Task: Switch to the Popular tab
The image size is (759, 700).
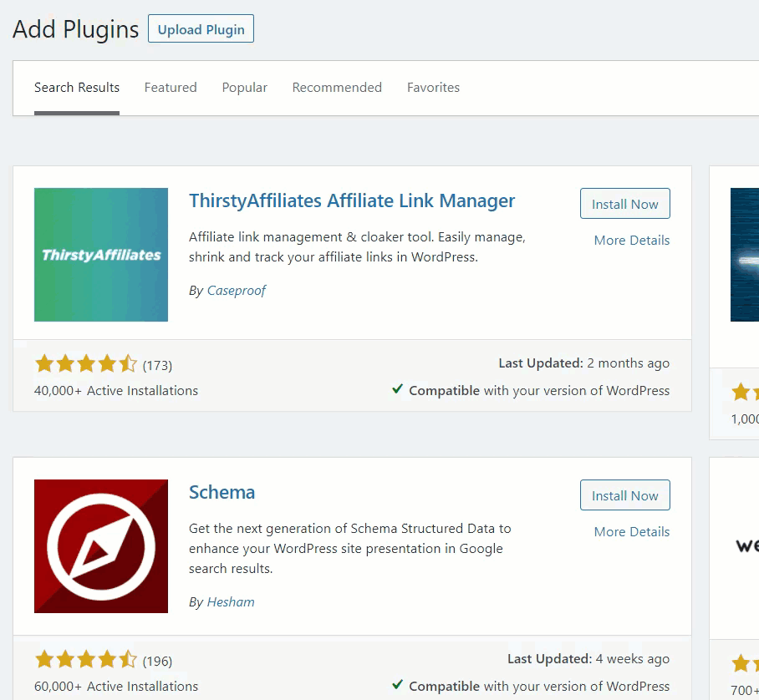Action: (244, 88)
